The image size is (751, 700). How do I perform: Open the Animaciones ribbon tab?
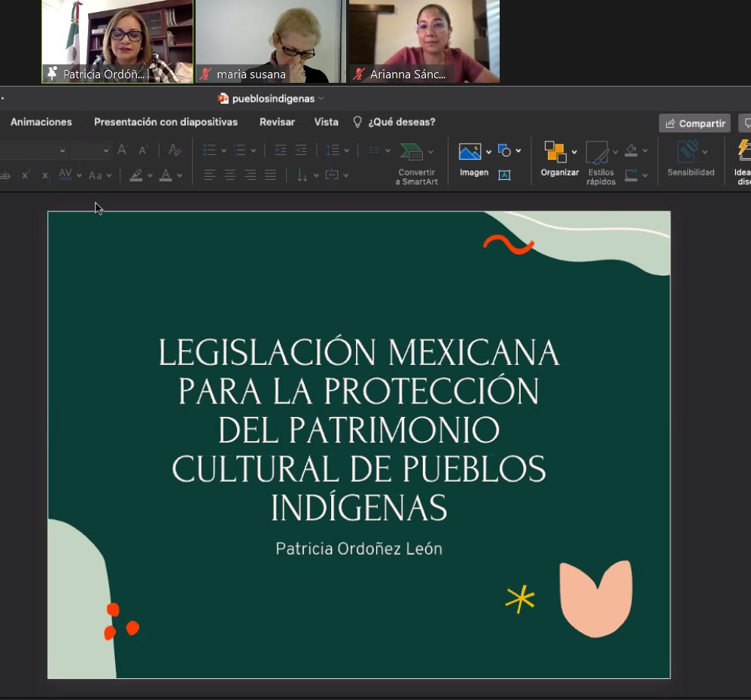pyautogui.click(x=41, y=122)
